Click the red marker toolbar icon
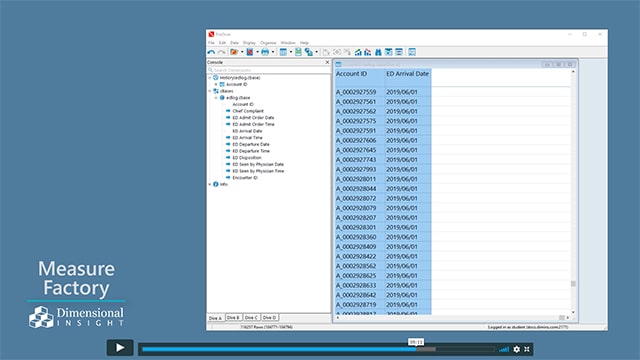This screenshot has width=640, height=360. pyautogui.click(x=250, y=52)
